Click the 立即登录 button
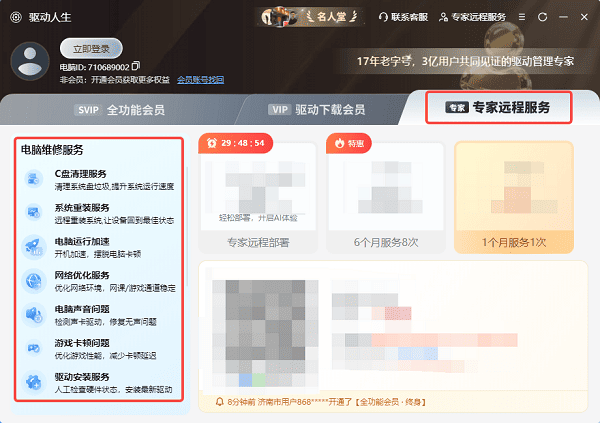This screenshot has width=600, height=423. click(x=91, y=49)
